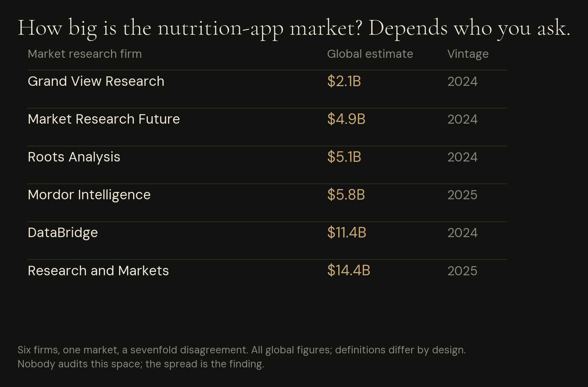Select the Grand View Research row name
The image size is (588, 387).
click(96, 81)
